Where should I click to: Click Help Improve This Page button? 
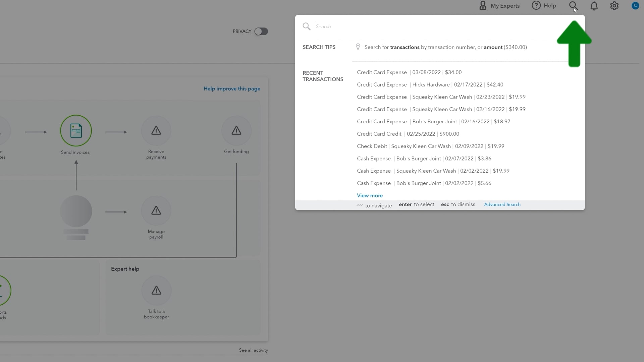[232, 88]
